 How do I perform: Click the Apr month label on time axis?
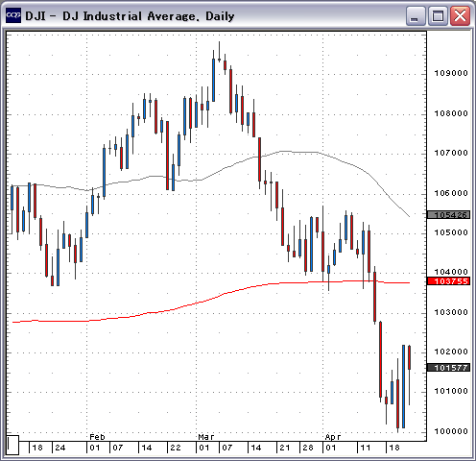333,437
